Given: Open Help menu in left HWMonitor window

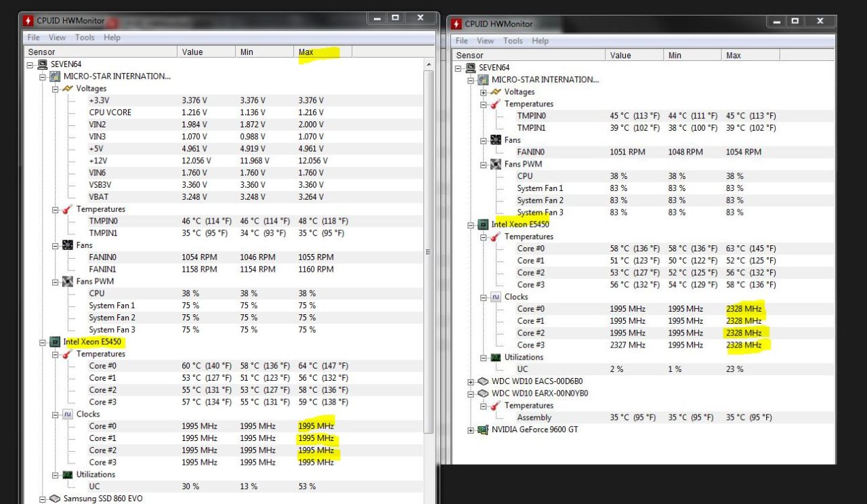Looking at the screenshot, I should [x=112, y=37].
